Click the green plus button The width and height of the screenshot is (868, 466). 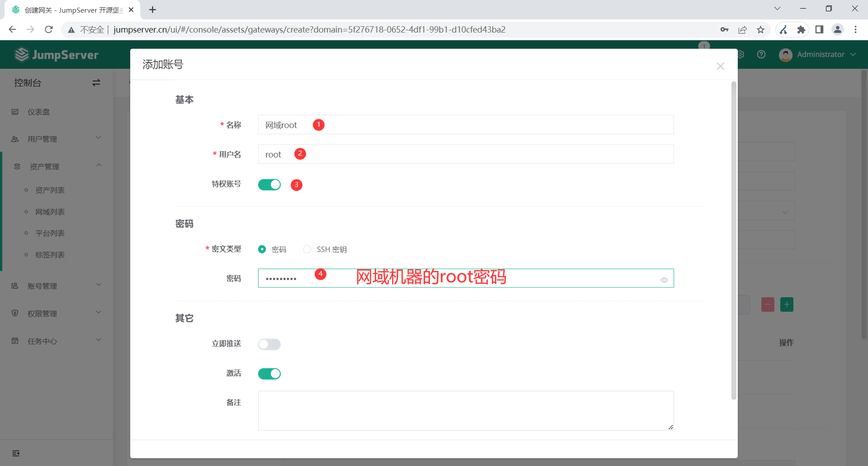(787, 304)
